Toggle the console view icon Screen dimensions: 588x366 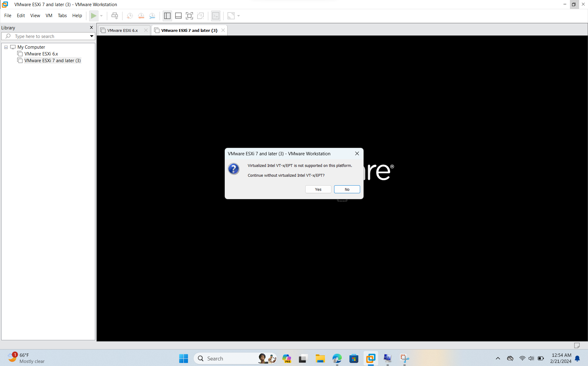coord(216,16)
